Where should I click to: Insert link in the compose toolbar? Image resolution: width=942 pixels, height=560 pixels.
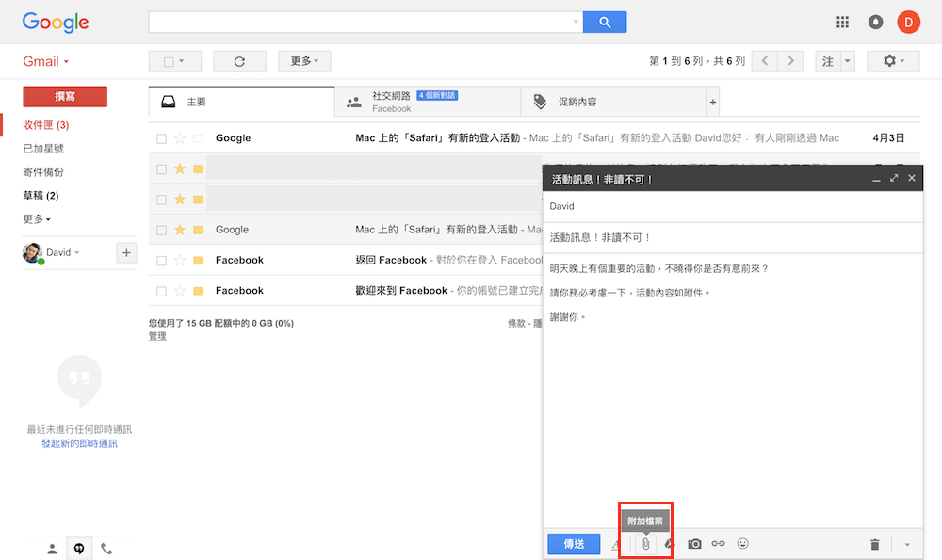719,544
